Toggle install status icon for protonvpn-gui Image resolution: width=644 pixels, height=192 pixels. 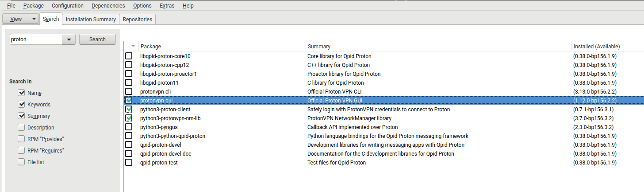129,100
